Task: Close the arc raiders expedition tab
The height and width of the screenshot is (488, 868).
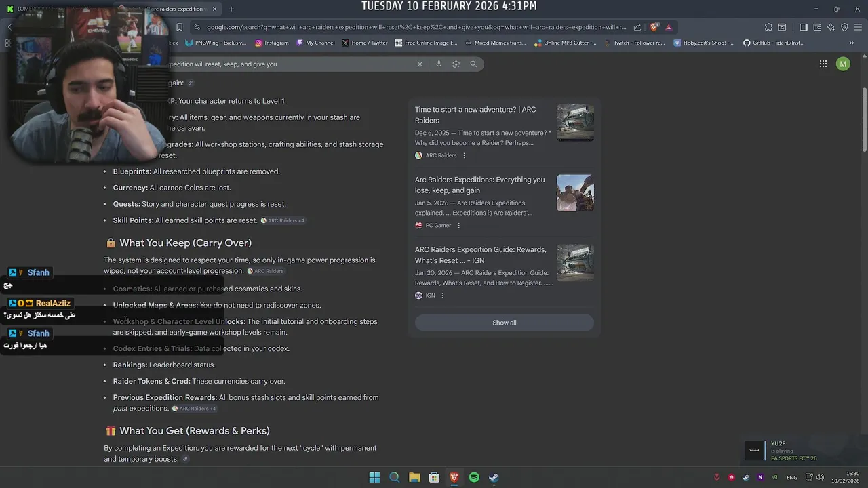Action: [x=215, y=9]
